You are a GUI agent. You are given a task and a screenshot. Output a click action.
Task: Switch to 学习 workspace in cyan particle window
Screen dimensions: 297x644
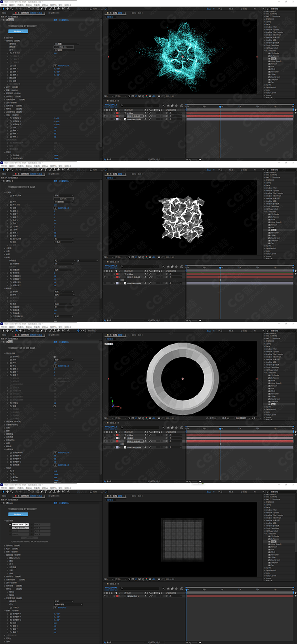(220, 9)
